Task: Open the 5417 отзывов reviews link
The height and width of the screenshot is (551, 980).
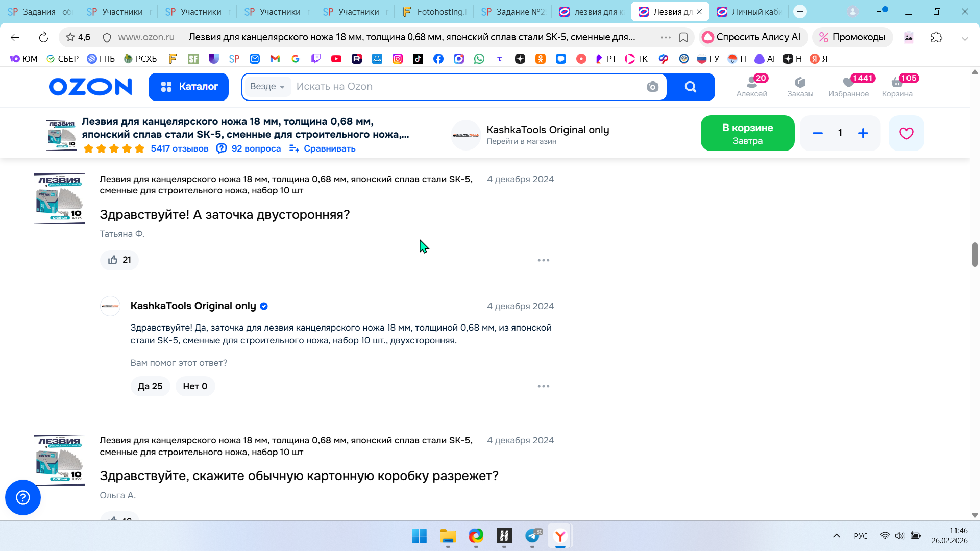Action: point(179,148)
